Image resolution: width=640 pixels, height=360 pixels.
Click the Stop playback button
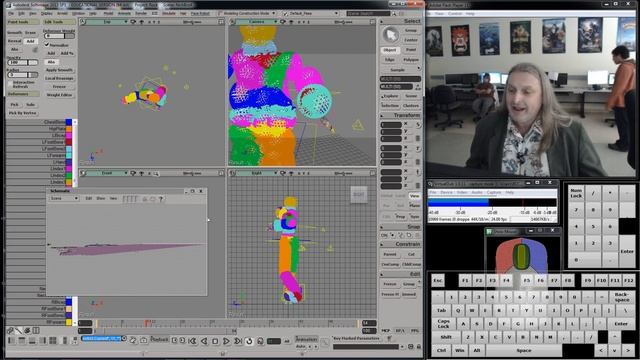(x=215, y=341)
